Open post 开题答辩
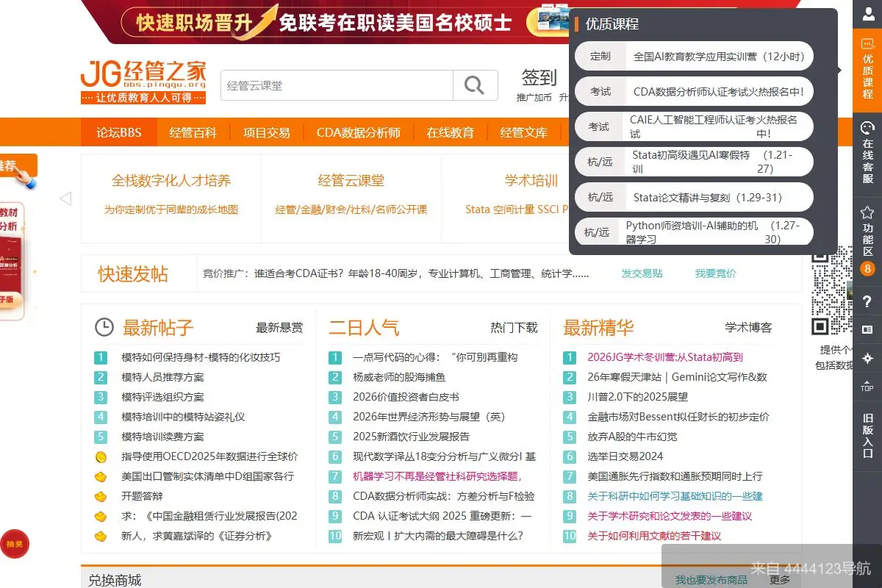Viewport: 882px width, 588px height. 142,496
